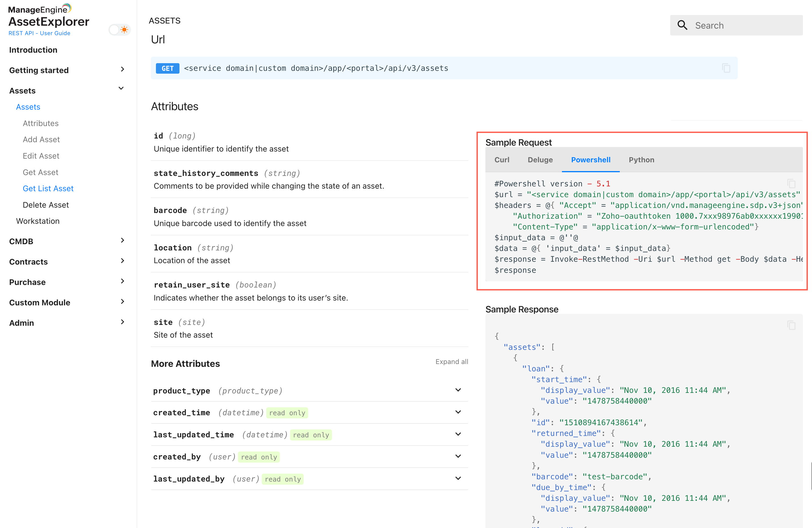This screenshot has width=812, height=528.
Task: Expand the created_time attribute details
Action: [458, 412]
